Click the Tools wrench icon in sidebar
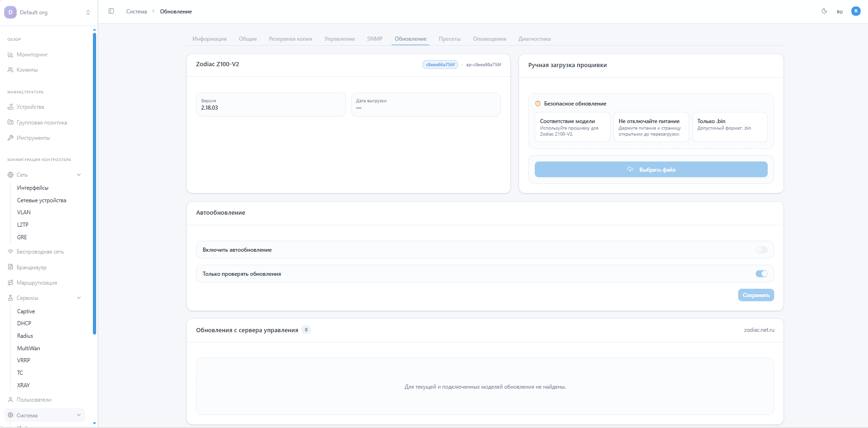 coord(10,138)
